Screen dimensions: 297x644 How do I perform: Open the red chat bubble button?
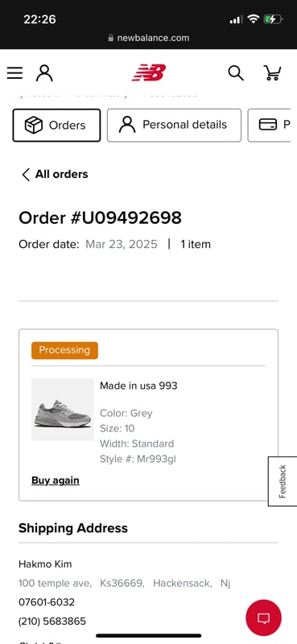[x=263, y=617]
